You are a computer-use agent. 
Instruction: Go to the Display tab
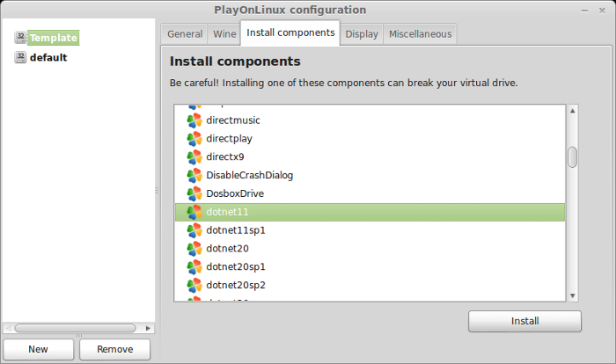click(362, 34)
